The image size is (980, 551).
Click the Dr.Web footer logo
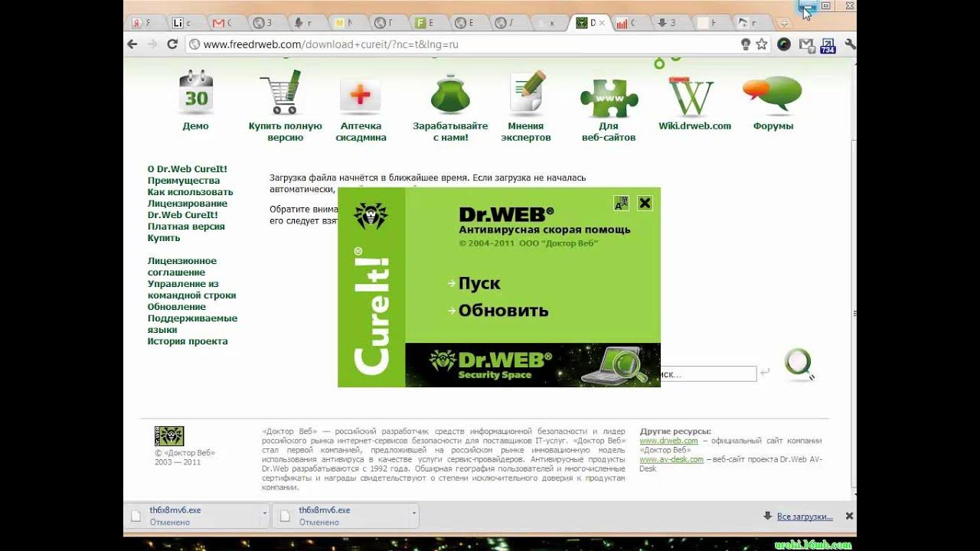click(169, 436)
